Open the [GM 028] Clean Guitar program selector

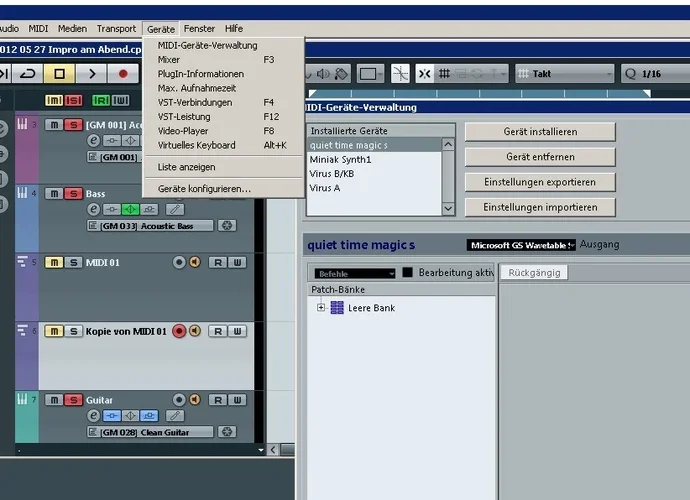pyautogui.click(x=150, y=432)
